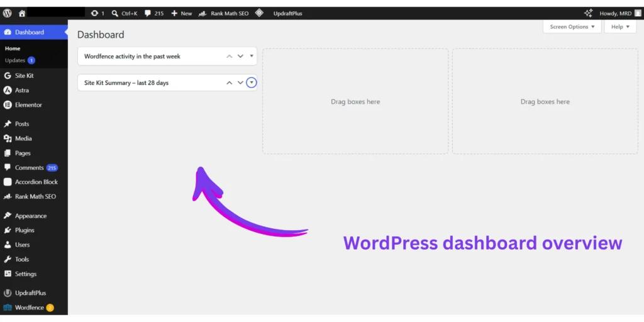Expand the Help tab dropdown
644x322 pixels.
click(x=620, y=26)
